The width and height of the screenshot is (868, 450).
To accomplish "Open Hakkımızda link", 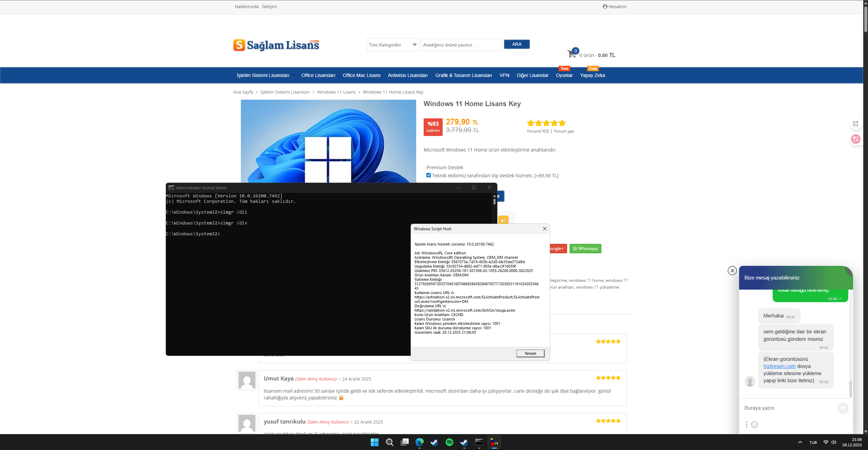I will (x=247, y=6).
